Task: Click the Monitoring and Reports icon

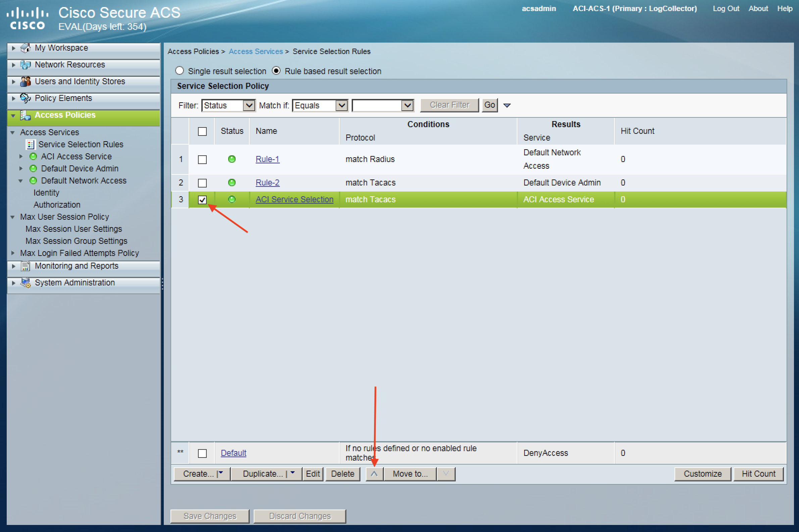Action: (26, 266)
